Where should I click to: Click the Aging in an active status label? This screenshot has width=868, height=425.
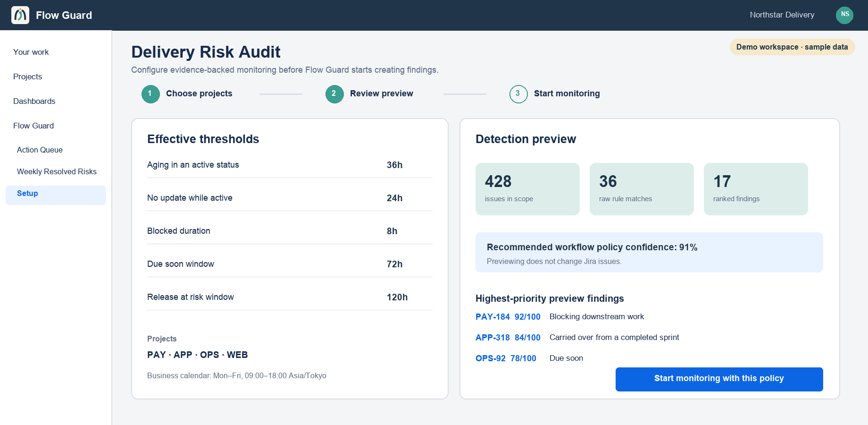(x=193, y=165)
